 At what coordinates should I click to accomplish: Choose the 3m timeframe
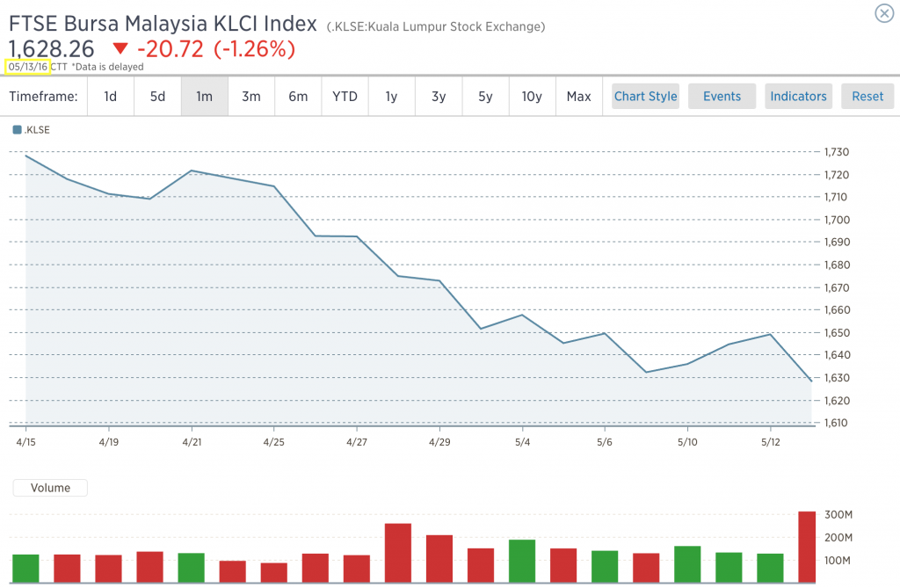coord(251,97)
